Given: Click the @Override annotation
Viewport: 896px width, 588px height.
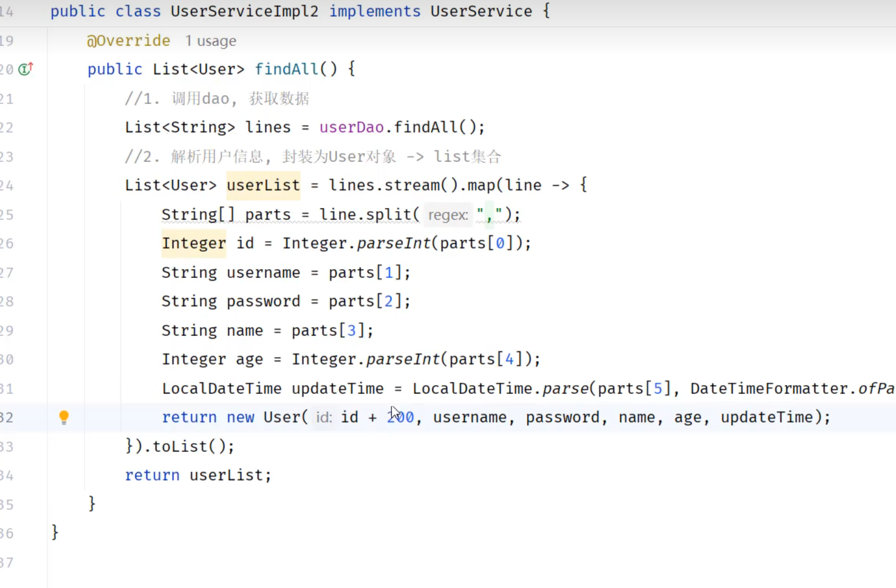Looking at the screenshot, I should pyautogui.click(x=128, y=41).
